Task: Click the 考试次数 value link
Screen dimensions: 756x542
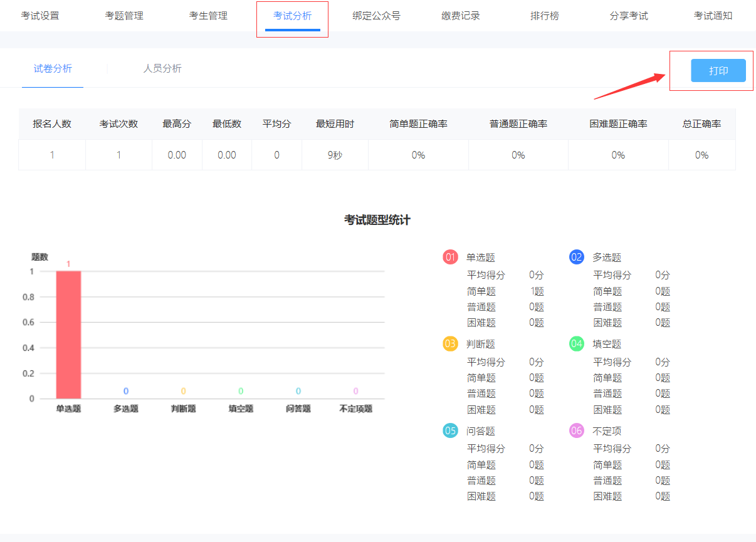Action: tap(118, 155)
